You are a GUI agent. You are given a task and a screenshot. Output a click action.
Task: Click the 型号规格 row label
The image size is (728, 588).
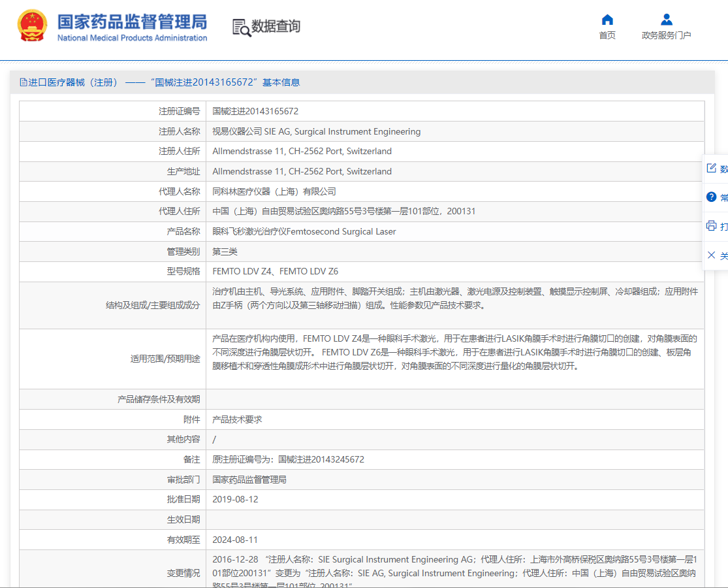(183, 271)
